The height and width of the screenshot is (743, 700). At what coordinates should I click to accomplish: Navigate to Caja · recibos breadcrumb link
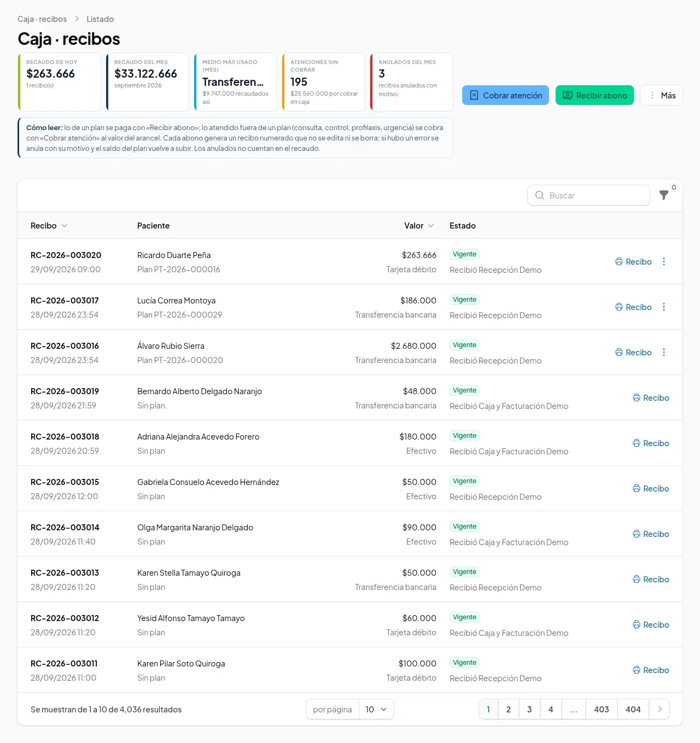(x=42, y=19)
